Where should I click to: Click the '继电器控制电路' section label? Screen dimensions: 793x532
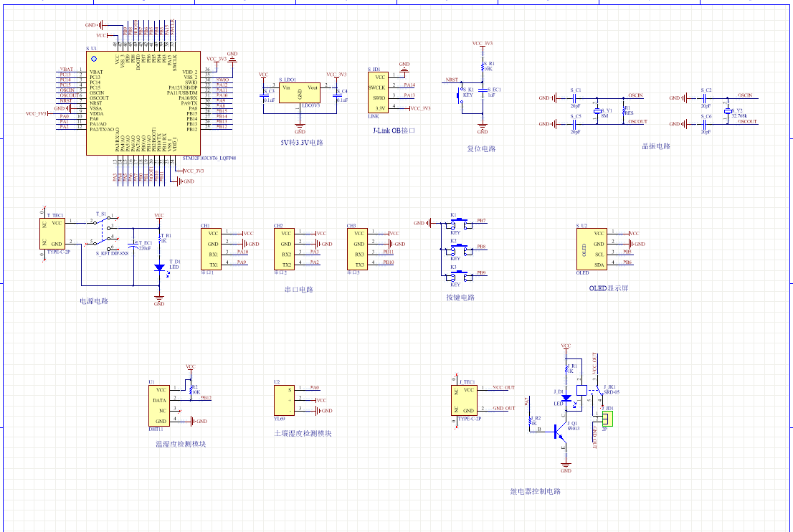point(535,492)
